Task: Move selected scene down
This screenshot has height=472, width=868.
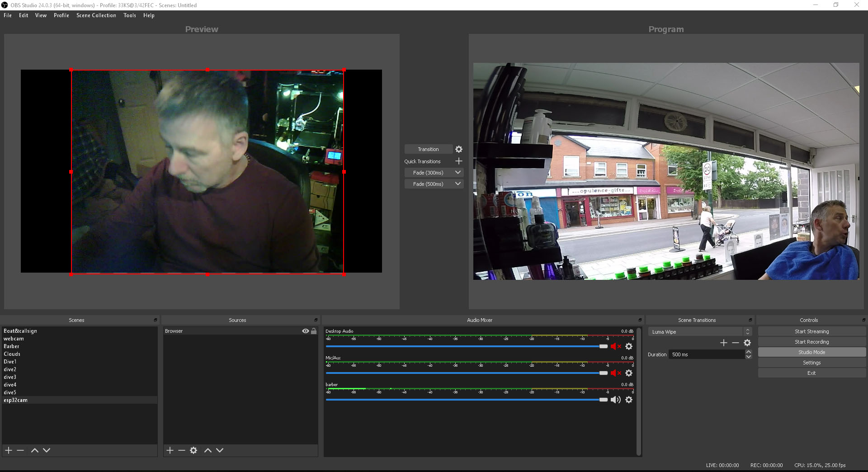Action: (47, 450)
